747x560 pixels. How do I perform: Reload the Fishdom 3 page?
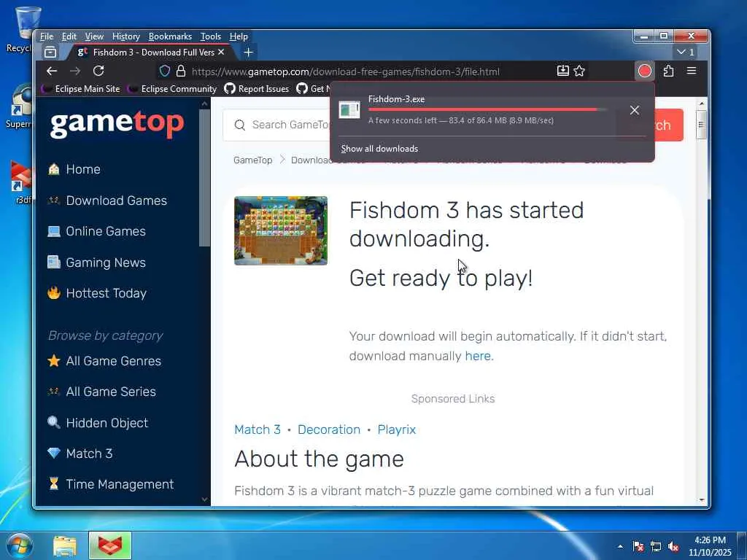coord(98,71)
